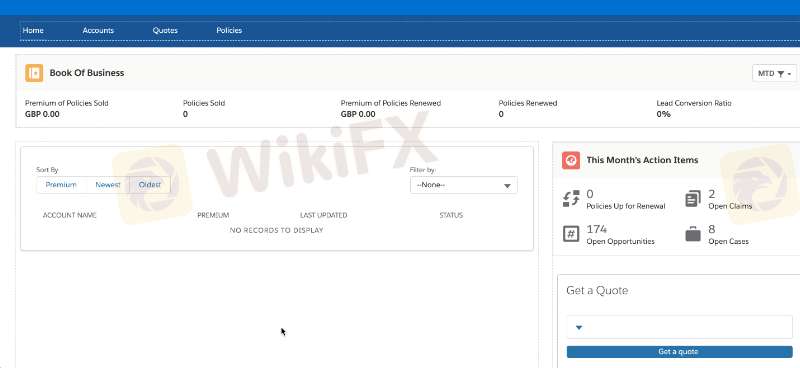Go to the Accounts tab

(98, 31)
